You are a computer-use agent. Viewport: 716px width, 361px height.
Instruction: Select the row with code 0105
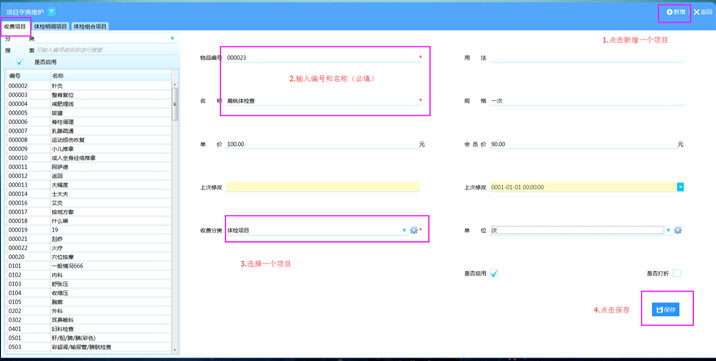coord(89,302)
